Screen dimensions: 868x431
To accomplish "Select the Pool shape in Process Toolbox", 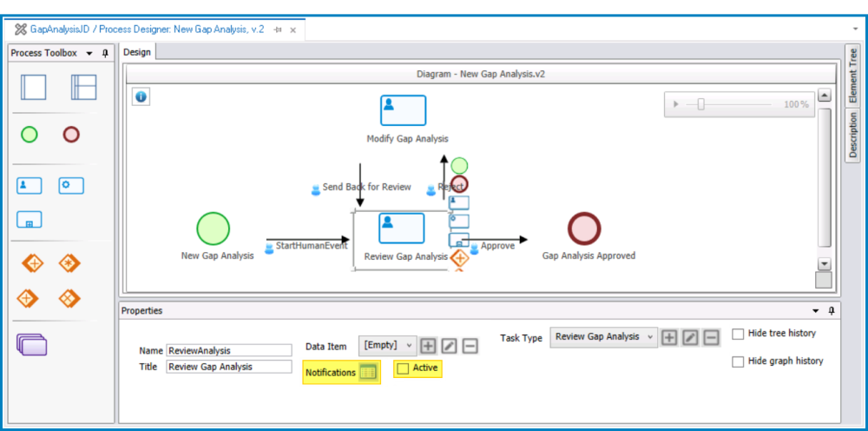I will [33, 88].
